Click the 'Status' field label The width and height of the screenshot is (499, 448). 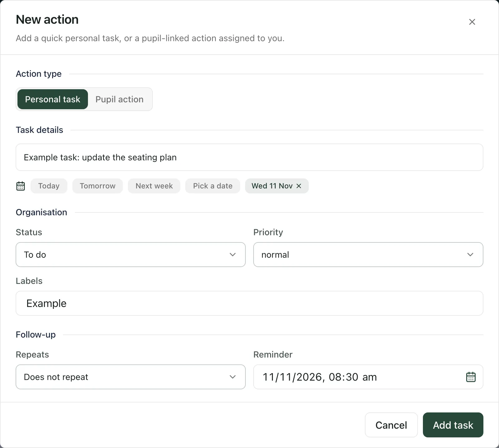pyautogui.click(x=29, y=232)
